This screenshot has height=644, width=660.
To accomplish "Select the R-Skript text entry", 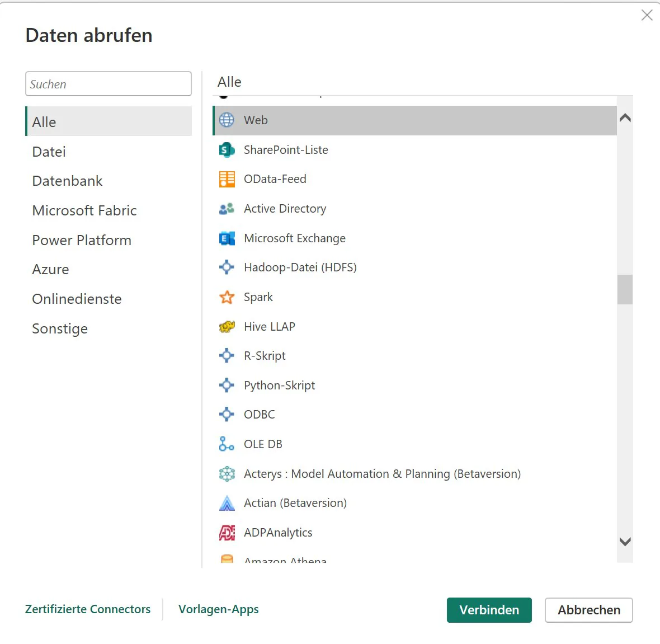I will coord(265,356).
